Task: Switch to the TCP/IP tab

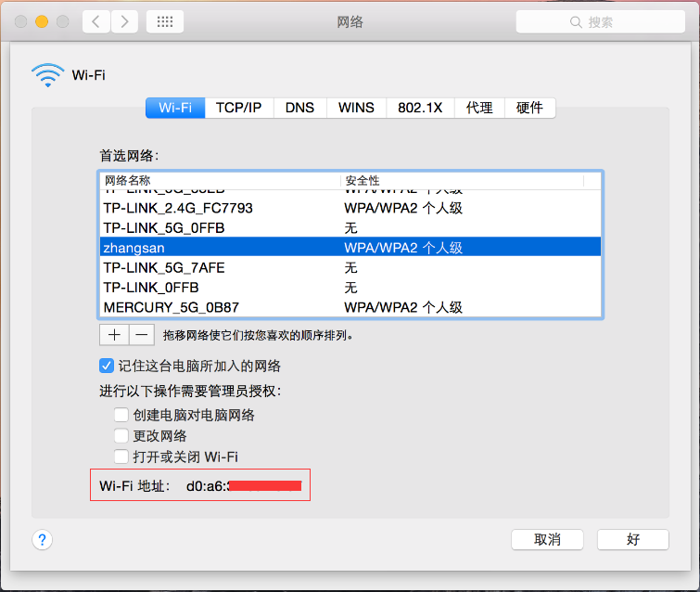Action: 238,108
